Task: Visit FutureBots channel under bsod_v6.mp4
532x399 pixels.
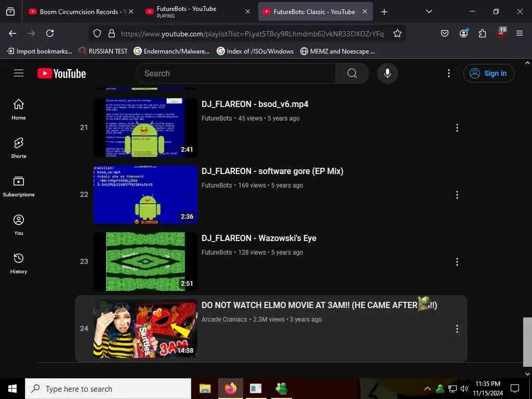Action: (x=217, y=118)
